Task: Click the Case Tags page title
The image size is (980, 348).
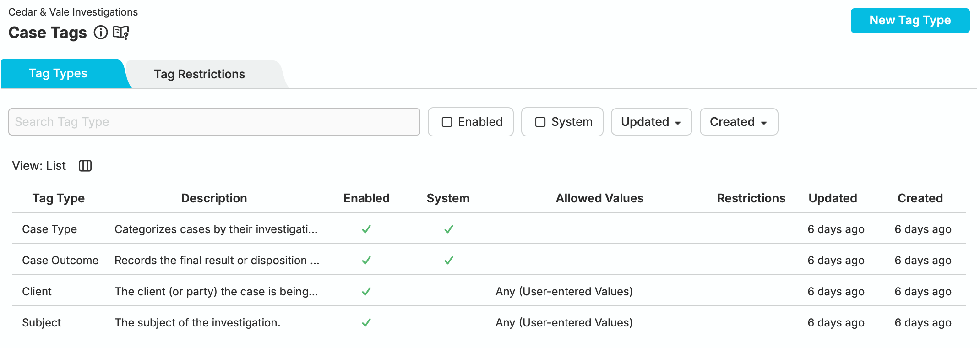Action: pyautogui.click(x=48, y=33)
